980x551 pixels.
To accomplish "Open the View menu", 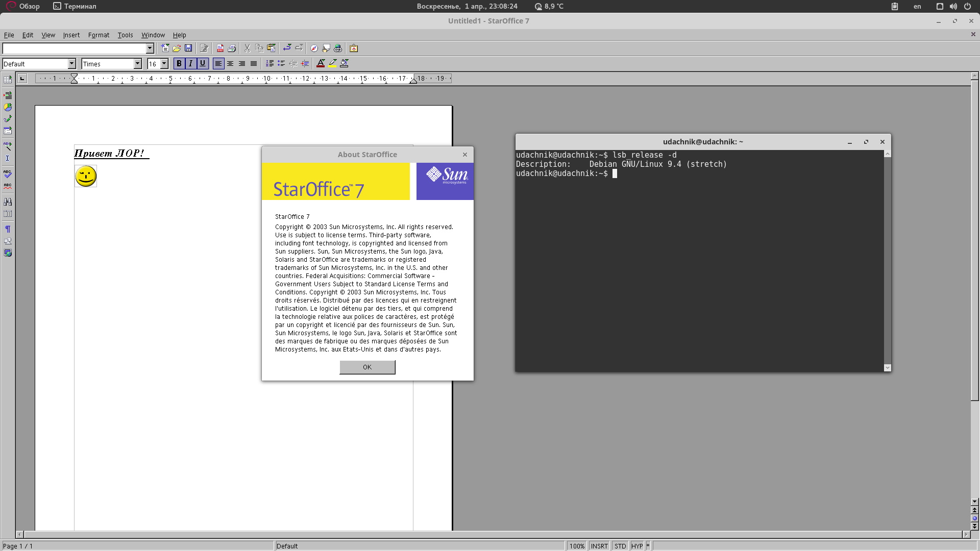I will point(48,35).
